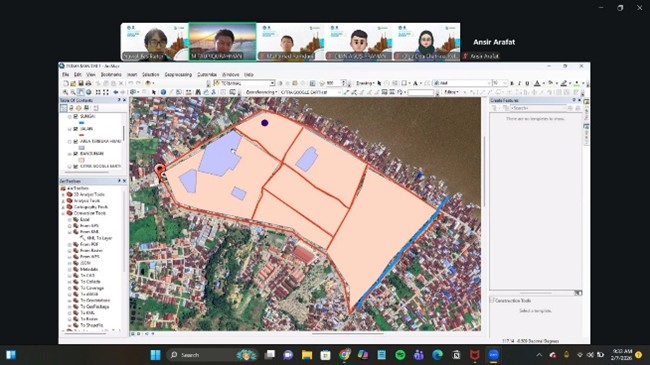Choose the New Text tool
This screenshot has width=650, height=365.
pyautogui.click(x=415, y=83)
